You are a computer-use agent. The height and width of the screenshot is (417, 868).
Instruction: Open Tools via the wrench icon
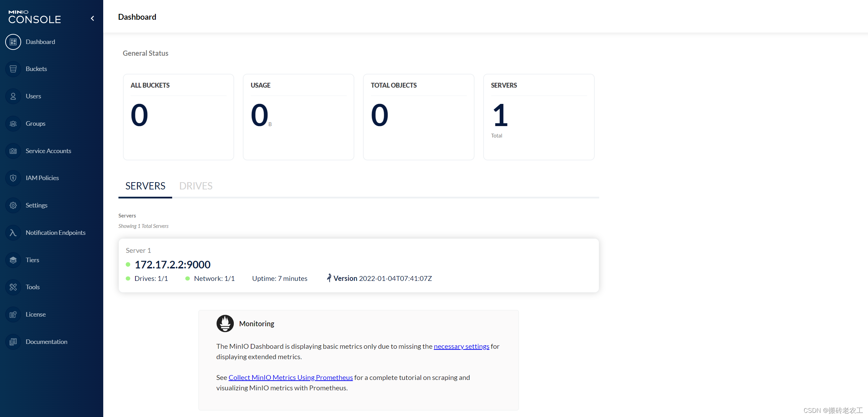pos(13,287)
